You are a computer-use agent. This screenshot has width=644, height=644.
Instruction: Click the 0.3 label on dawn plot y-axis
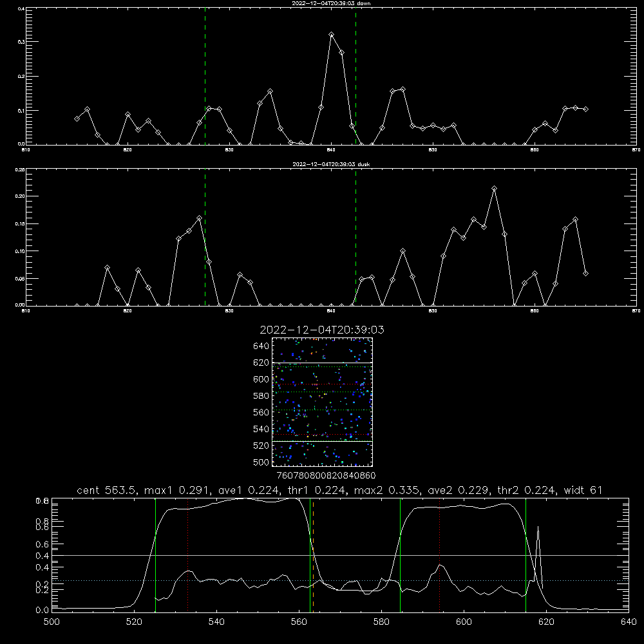21,42
